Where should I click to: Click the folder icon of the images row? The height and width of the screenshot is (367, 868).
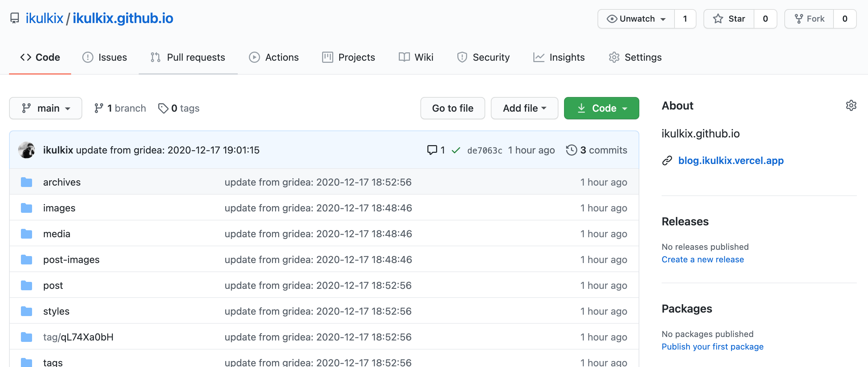(26, 208)
